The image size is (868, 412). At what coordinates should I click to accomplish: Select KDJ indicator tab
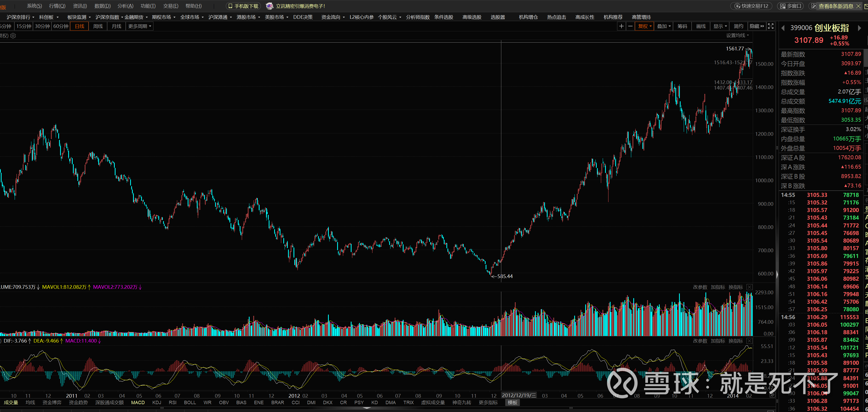[x=157, y=403]
